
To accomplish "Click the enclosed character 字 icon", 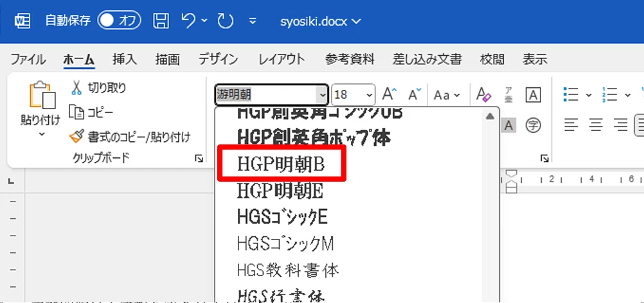I will [x=533, y=125].
